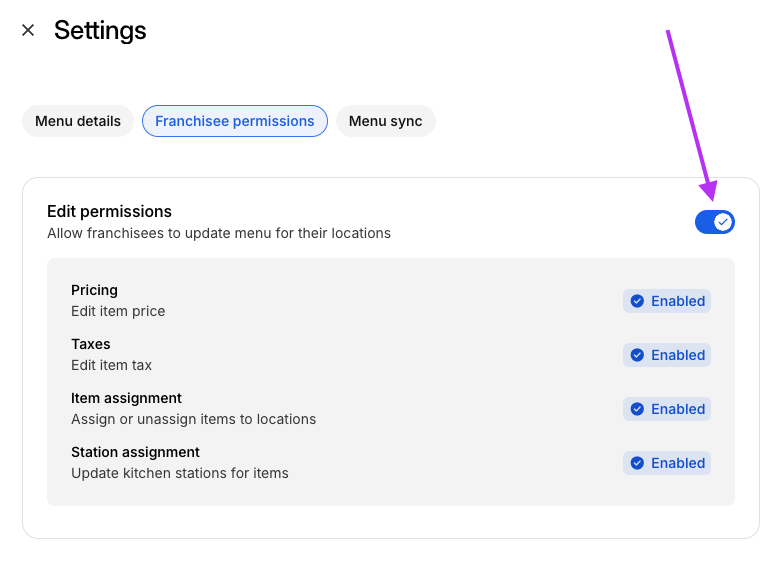The width and height of the screenshot is (777, 562).
Task: Click the Settings page title
Action: coord(100,30)
